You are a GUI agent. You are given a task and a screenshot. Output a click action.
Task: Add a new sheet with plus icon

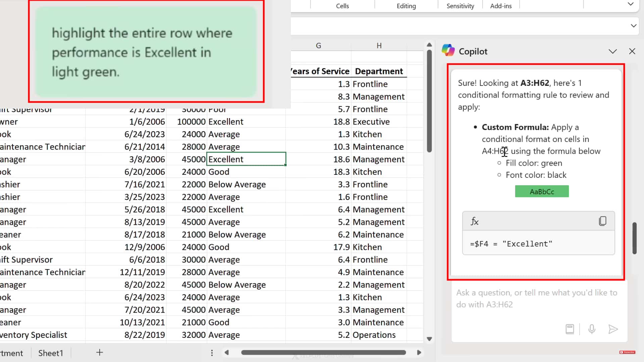click(99, 352)
